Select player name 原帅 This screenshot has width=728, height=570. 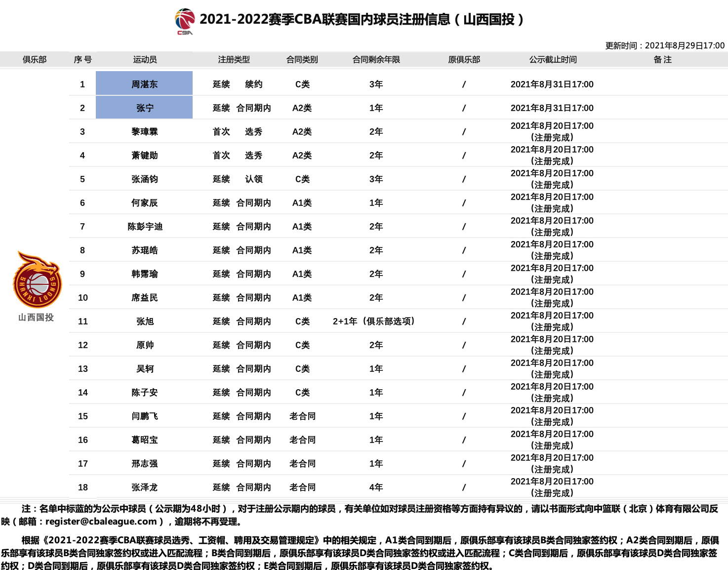click(x=145, y=345)
